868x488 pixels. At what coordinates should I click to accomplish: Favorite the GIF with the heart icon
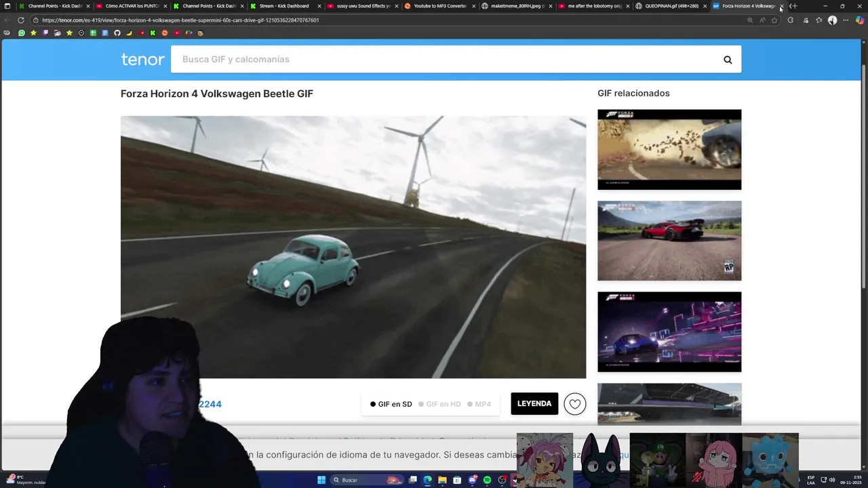coord(575,404)
